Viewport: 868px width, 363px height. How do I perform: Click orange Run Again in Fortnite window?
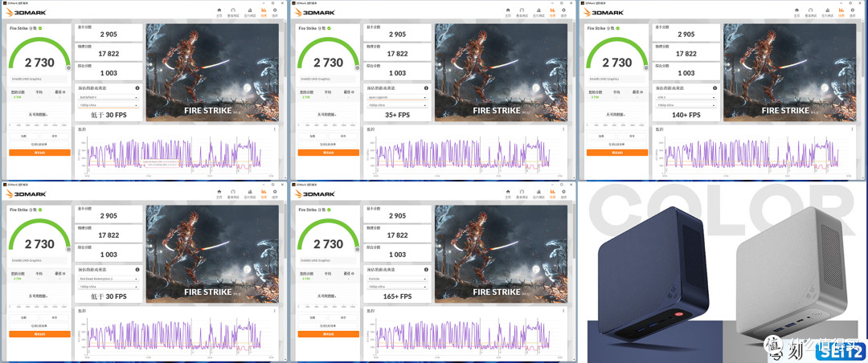(x=328, y=333)
